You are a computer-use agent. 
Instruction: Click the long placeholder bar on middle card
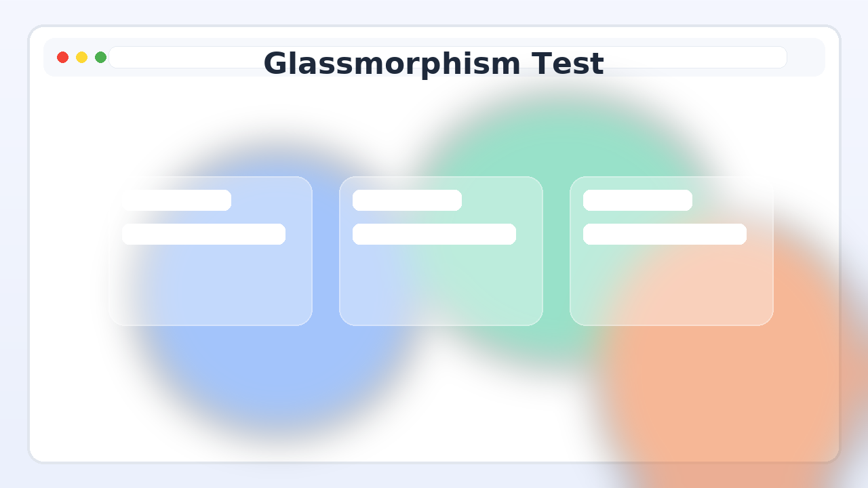(x=434, y=234)
